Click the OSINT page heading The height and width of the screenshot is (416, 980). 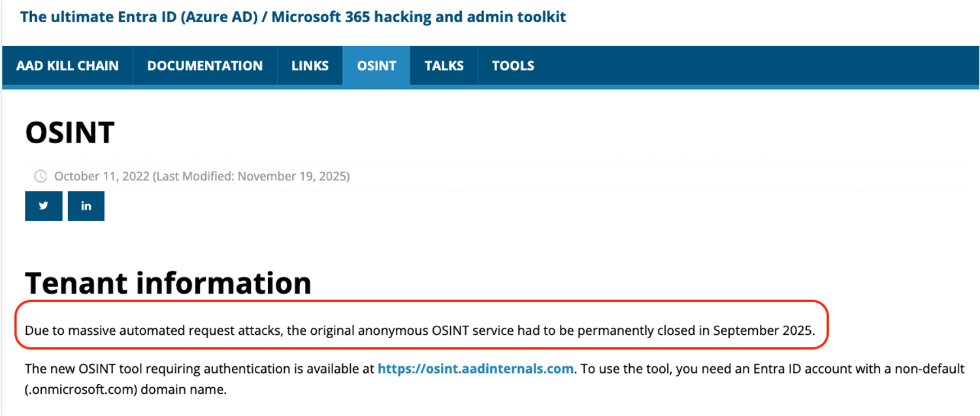(x=70, y=133)
